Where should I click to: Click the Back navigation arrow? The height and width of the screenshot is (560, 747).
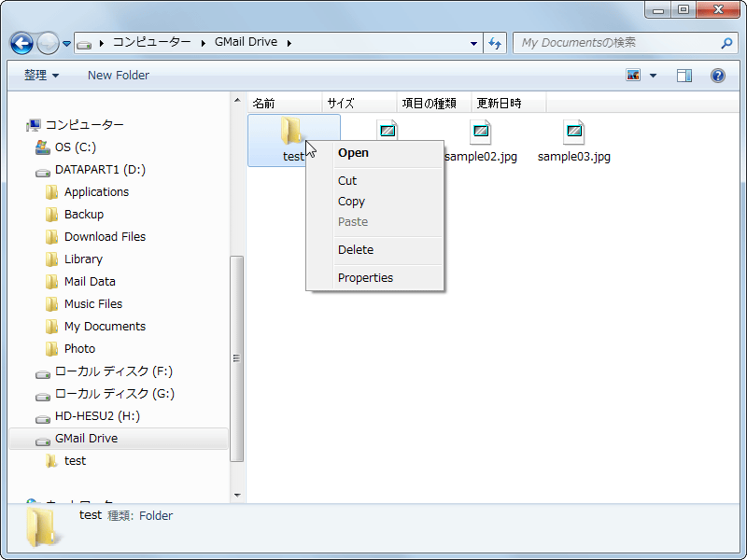pyautogui.click(x=21, y=43)
